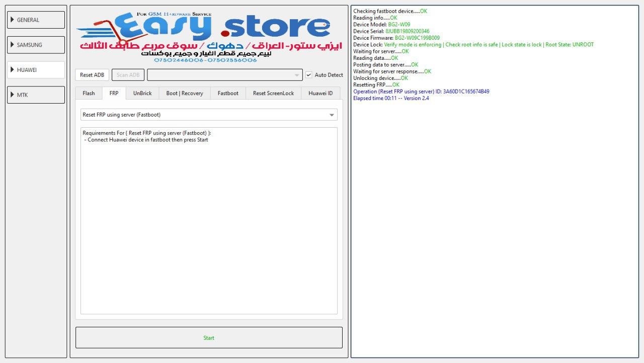The height and width of the screenshot is (363, 644).
Task: Select the Reset ScreenLock tab
Action: point(273,93)
